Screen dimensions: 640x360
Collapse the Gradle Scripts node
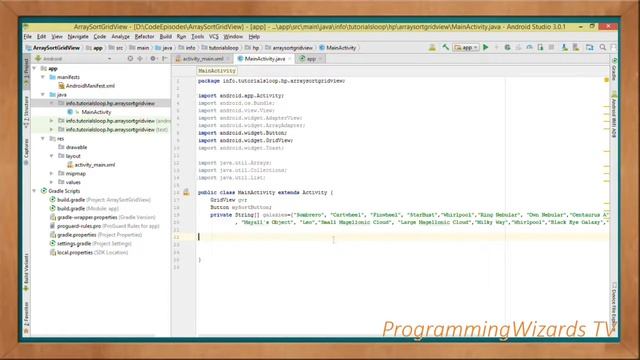pyautogui.click(x=35, y=191)
